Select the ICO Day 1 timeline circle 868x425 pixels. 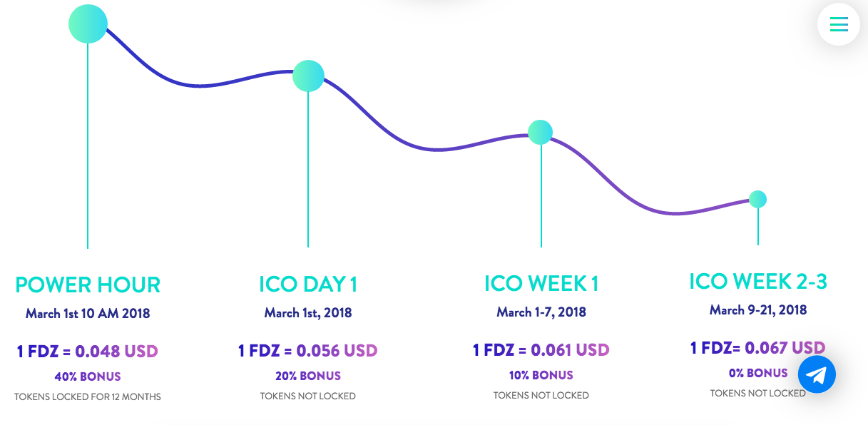(x=308, y=76)
